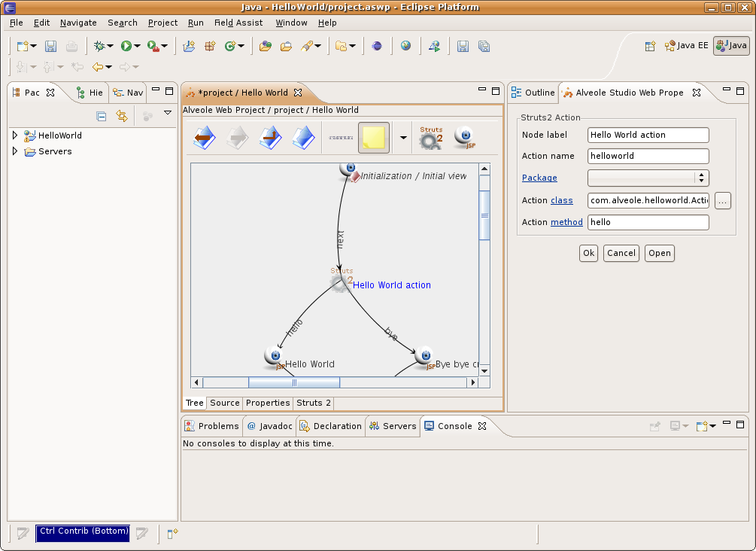Click the back-arrow folder icon in editor toolbar
The image size is (756, 551).
point(205,138)
